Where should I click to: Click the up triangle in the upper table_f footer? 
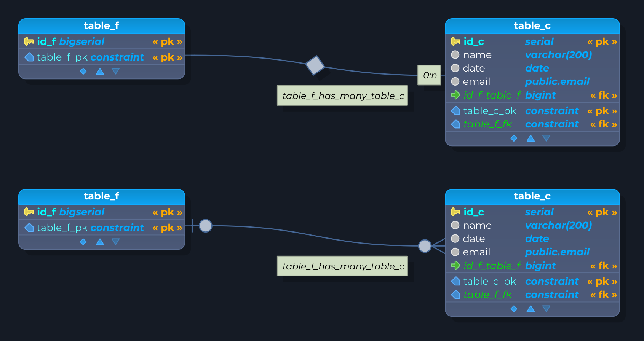point(100,71)
